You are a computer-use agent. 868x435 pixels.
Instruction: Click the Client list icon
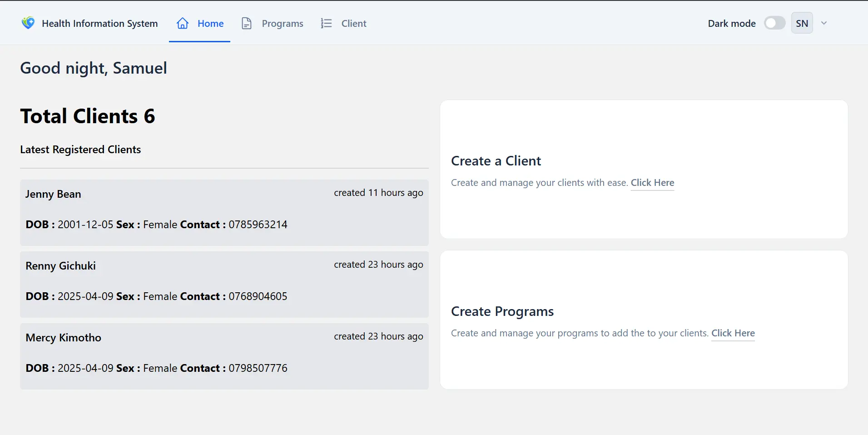(326, 23)
